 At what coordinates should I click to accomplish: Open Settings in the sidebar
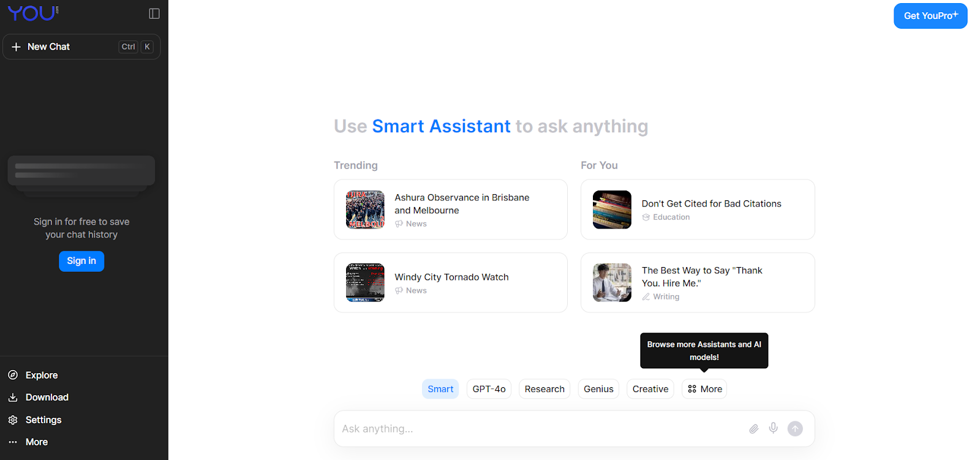(x=43, y=420)
